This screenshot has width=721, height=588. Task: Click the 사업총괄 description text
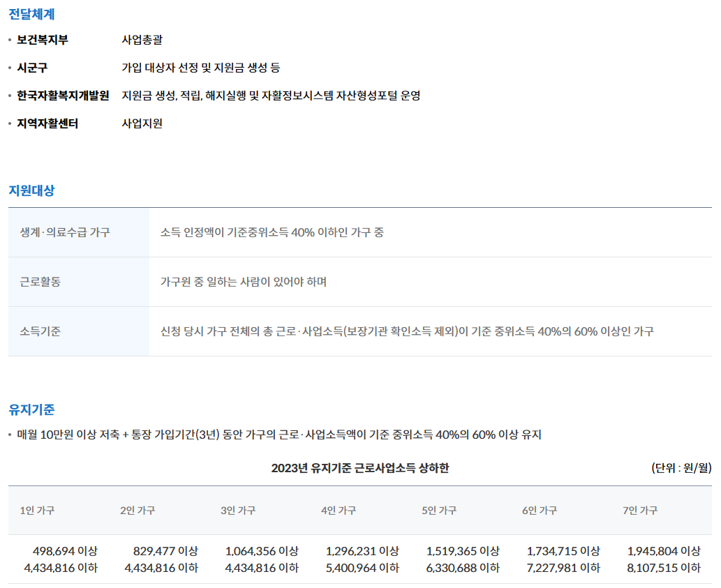pos(142,40)
